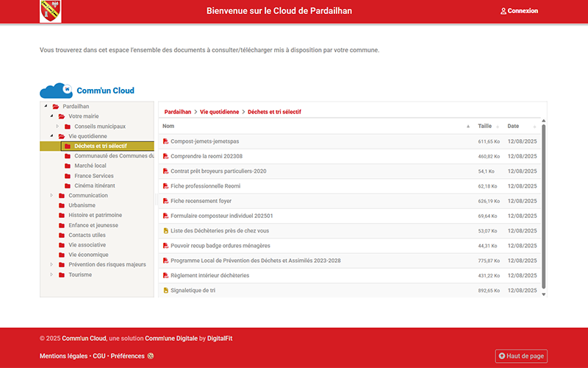Open file Comprendre la reomi 202308
The image size is (588, 368).
click(x=207, y=156)
